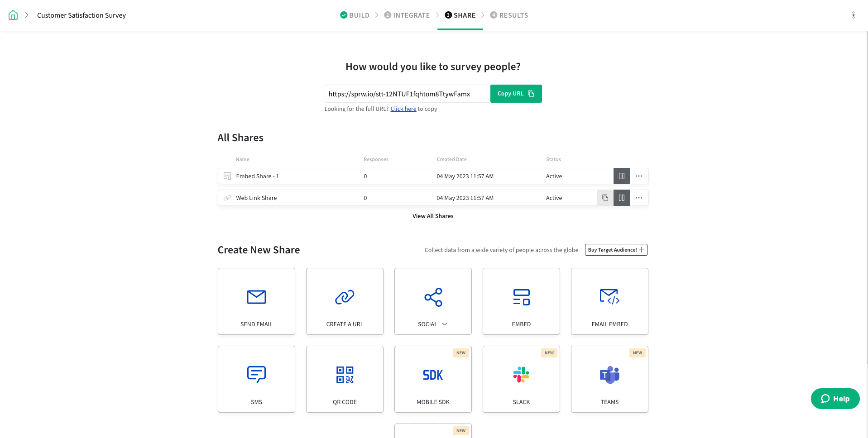The height and width of the screenshot is (438, 868).
Task: Click the Copy URL button
Action: coord(516,94)
